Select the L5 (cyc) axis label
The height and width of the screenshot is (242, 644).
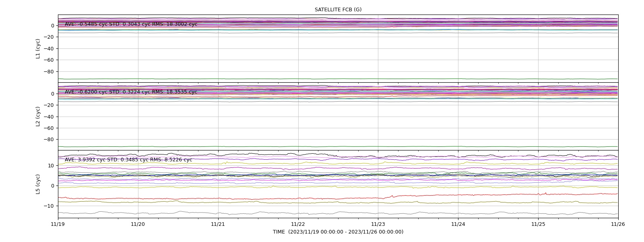pos(38,184)
